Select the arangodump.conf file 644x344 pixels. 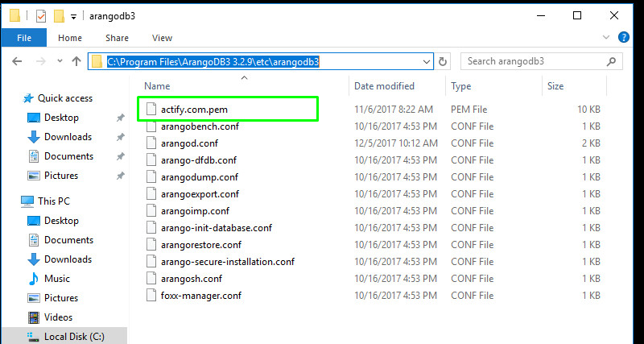coord(199,177)
